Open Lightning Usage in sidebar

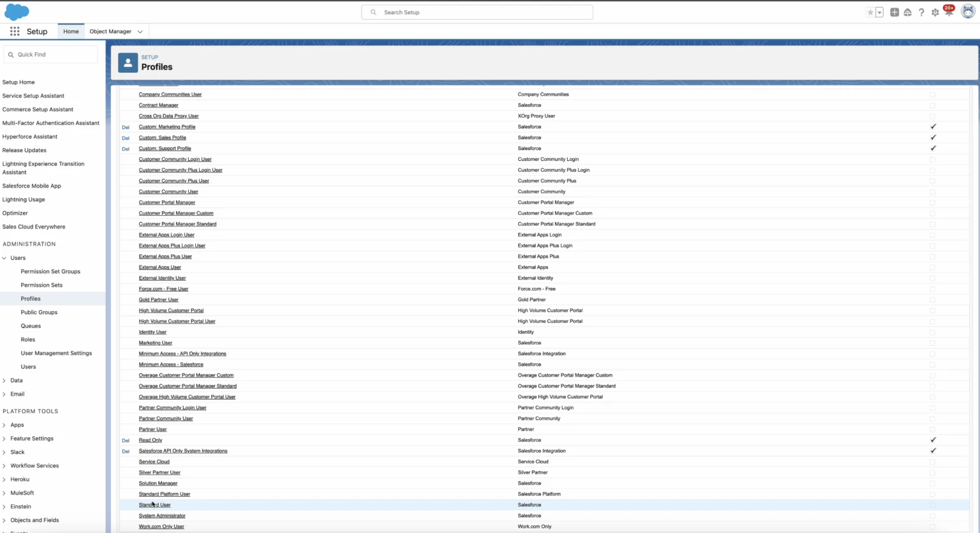pos(24,200)
